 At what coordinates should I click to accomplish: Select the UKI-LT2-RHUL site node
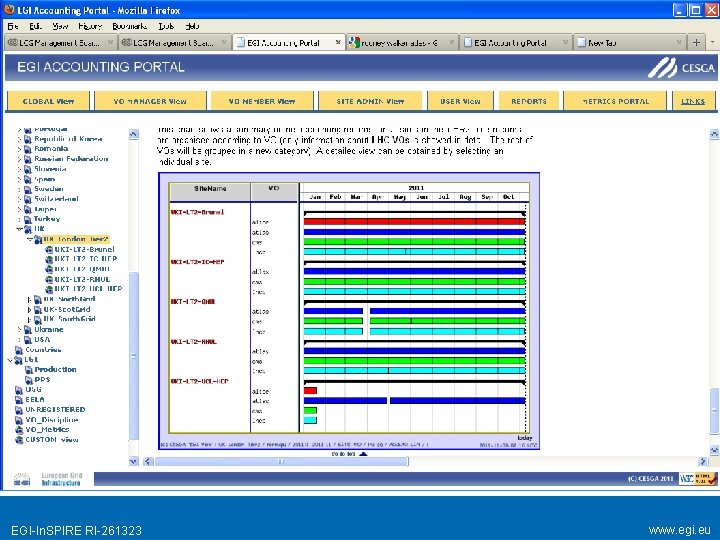[83, 279]
